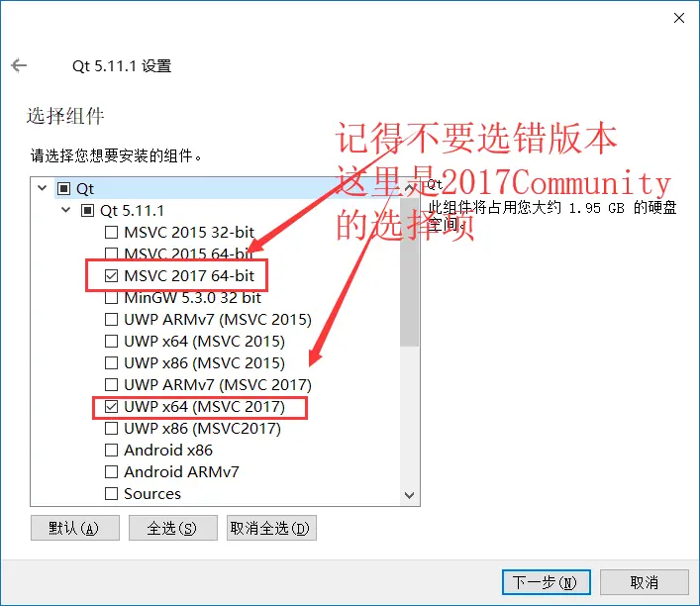Go back using the left arrow icon
Image resolution: width=700 pixels, height=606 pixels.
pos(19,65)
